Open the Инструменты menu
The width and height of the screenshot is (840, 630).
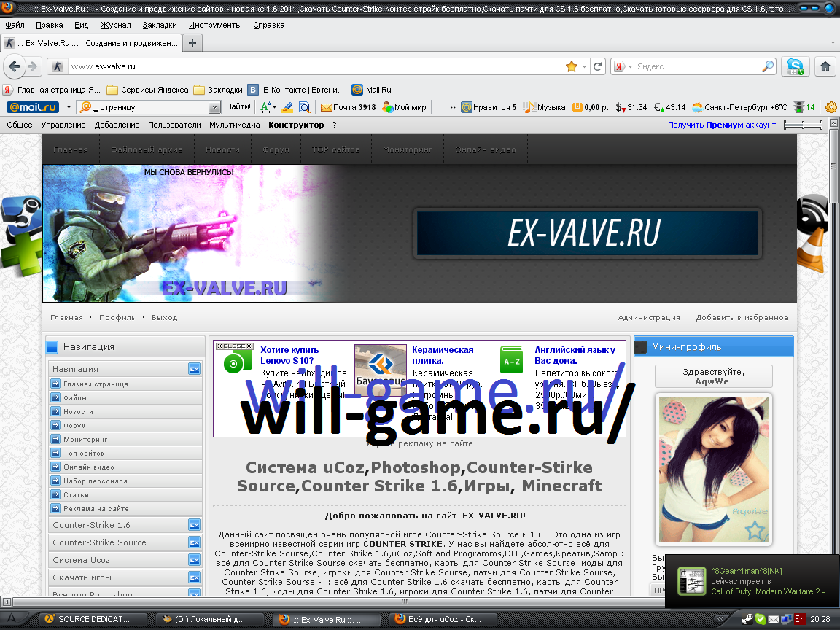click(x=215, y=26)
